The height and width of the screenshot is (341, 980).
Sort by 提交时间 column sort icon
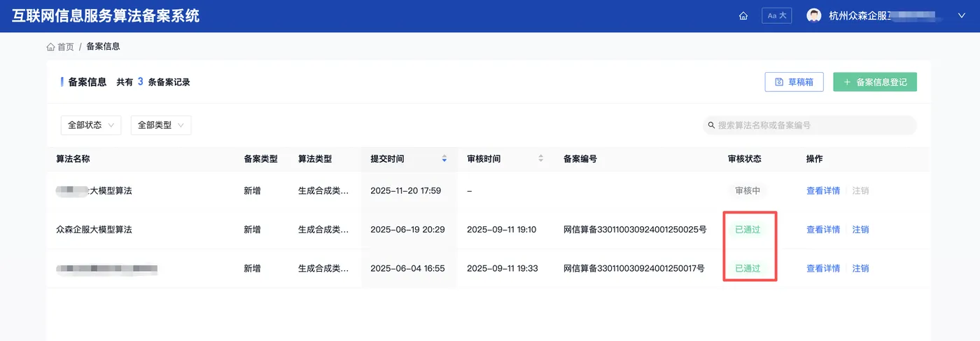pos(444,159)
